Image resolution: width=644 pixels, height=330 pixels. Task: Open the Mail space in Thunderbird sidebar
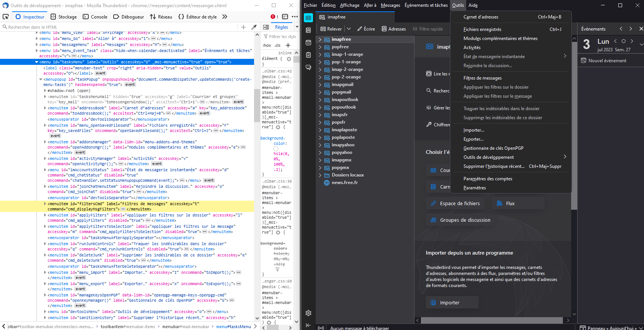click(x=308, y=18)
